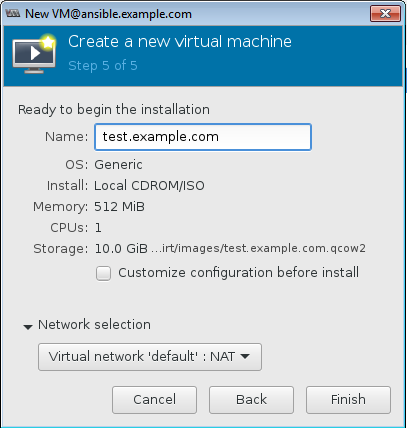Image resolution: width=407 pixels, height=428 pixels.
Task: Click the 'New VM@ansible.example.com' window title
Action: point(108,14)
